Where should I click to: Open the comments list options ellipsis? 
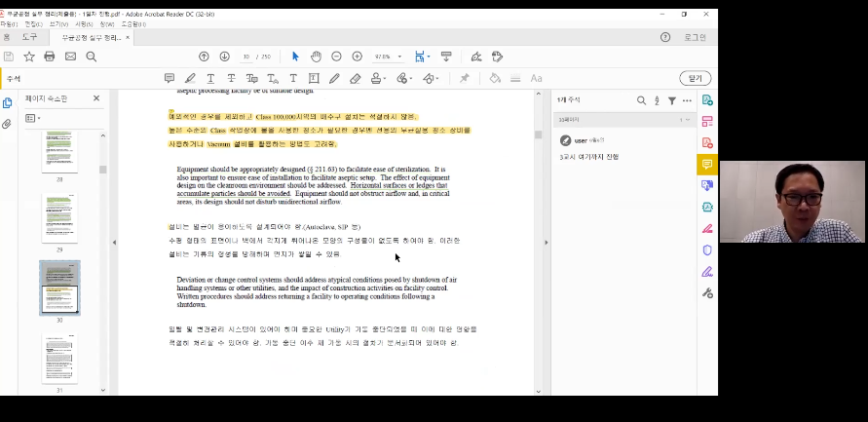687,100
